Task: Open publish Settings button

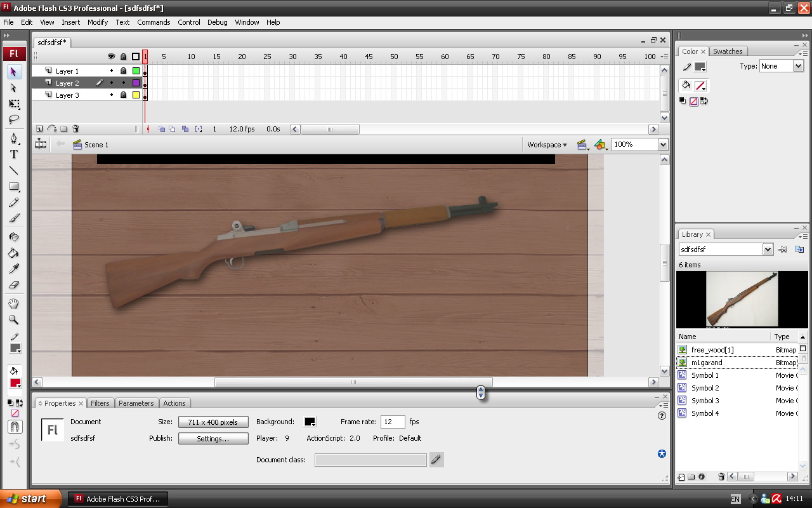Action: [x=213, y=438]
